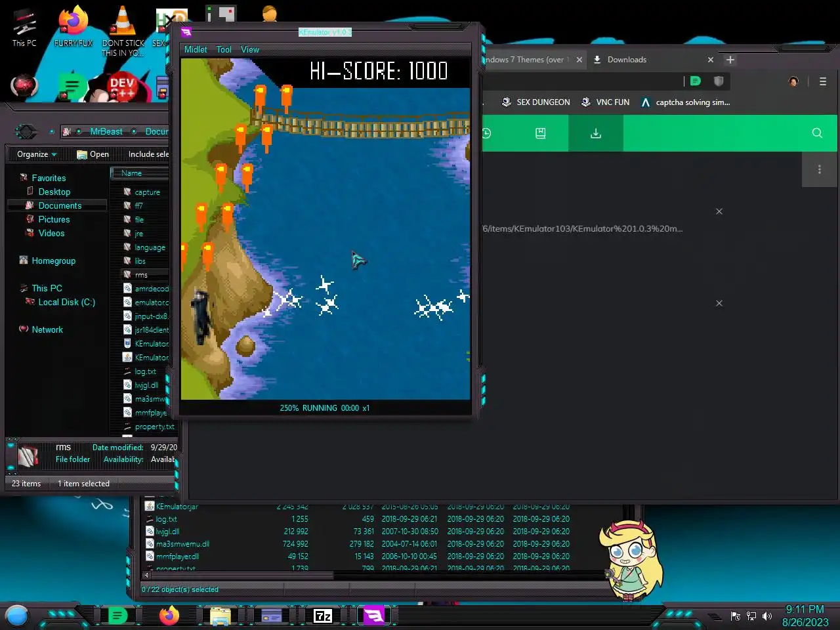
Task: Click the Windows Start orb
Action: pos(17,616)
